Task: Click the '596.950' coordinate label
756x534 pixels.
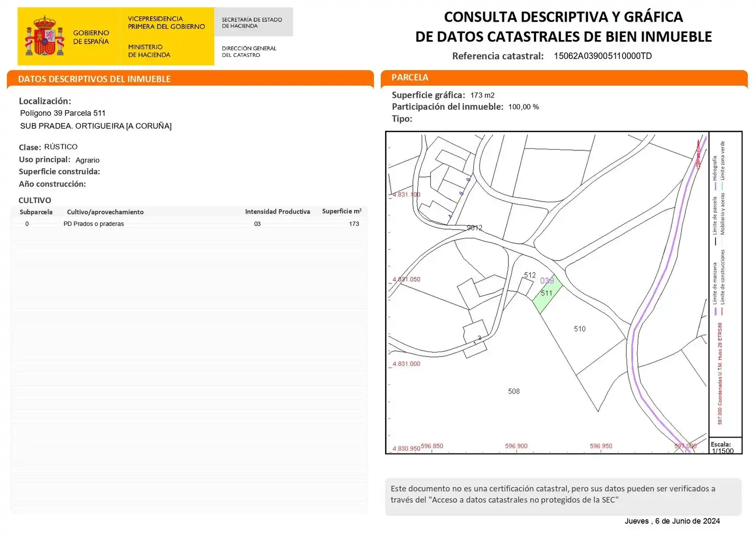Action: coord(601,446)
